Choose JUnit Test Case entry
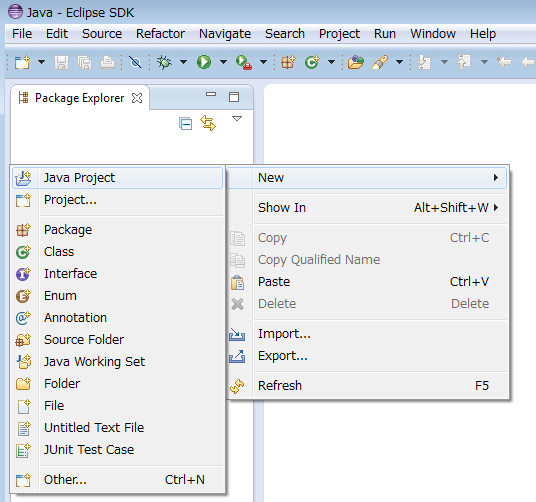Image resolution: width=536 pixels, height=502 pixels. pos(118,450)
